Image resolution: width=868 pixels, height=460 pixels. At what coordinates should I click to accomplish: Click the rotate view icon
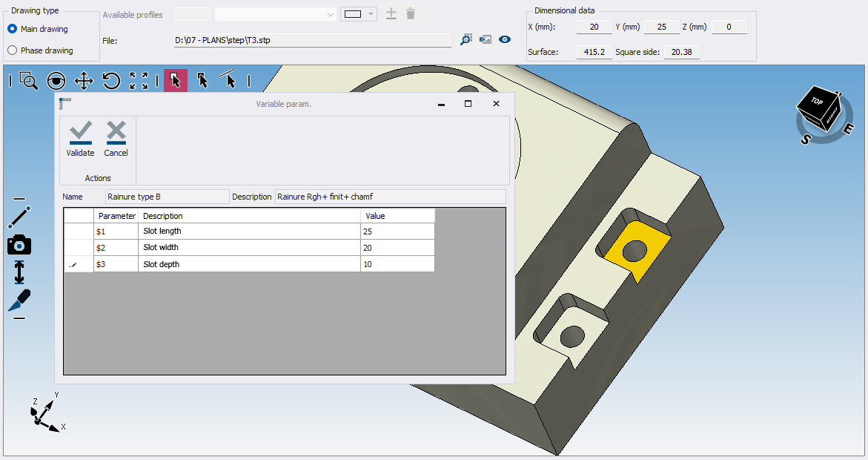click(x=111, y=81)
